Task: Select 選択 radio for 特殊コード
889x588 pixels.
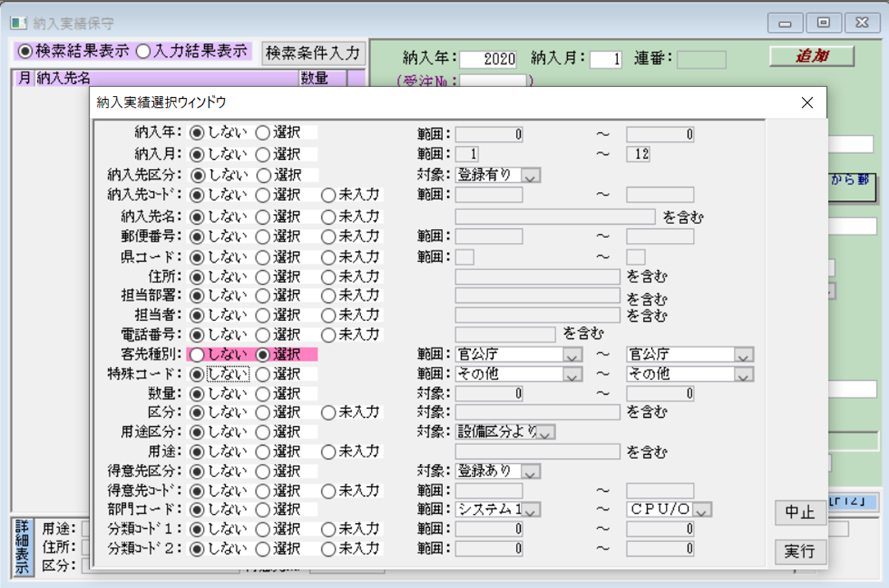Action: (263, 374)
